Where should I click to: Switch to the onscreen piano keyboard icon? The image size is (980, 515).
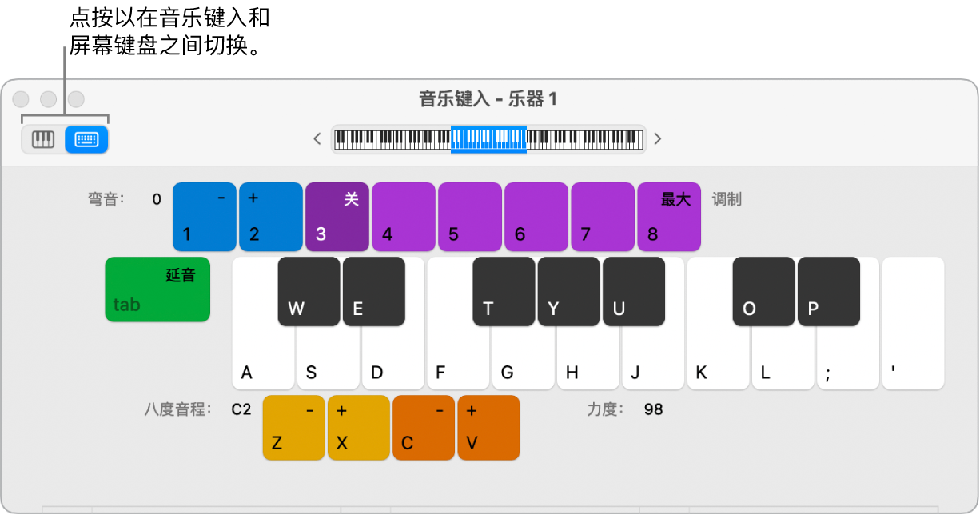(42, 138)
